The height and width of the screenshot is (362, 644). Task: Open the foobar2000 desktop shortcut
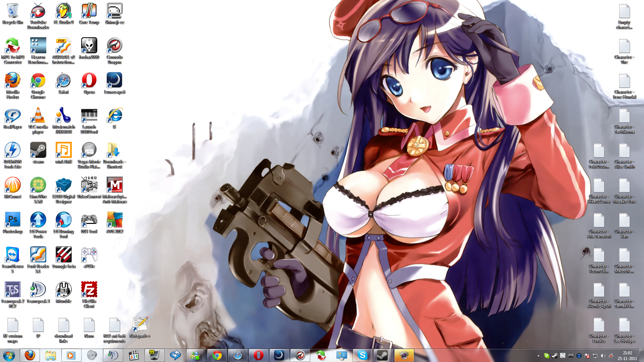click(89, 49)
